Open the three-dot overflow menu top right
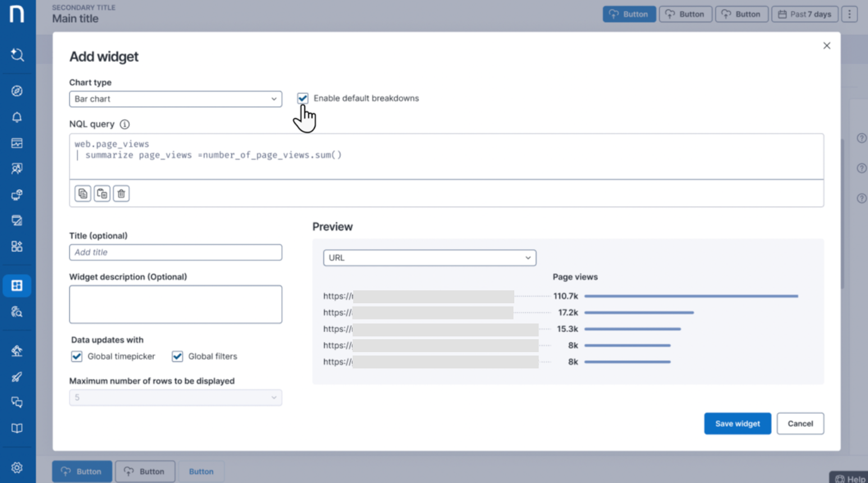This screenshot has height=483, width=868. tap(849, 14)
